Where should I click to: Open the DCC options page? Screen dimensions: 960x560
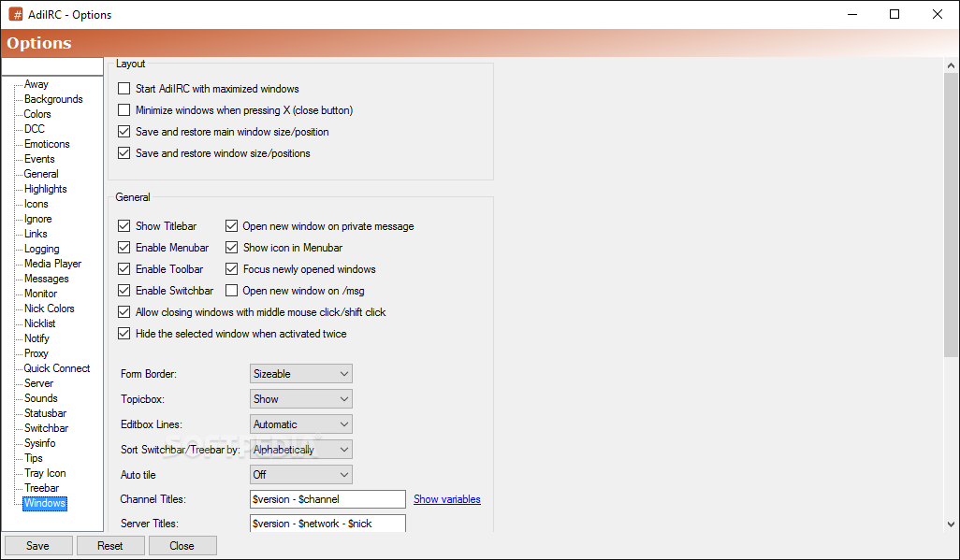[35, 129]
